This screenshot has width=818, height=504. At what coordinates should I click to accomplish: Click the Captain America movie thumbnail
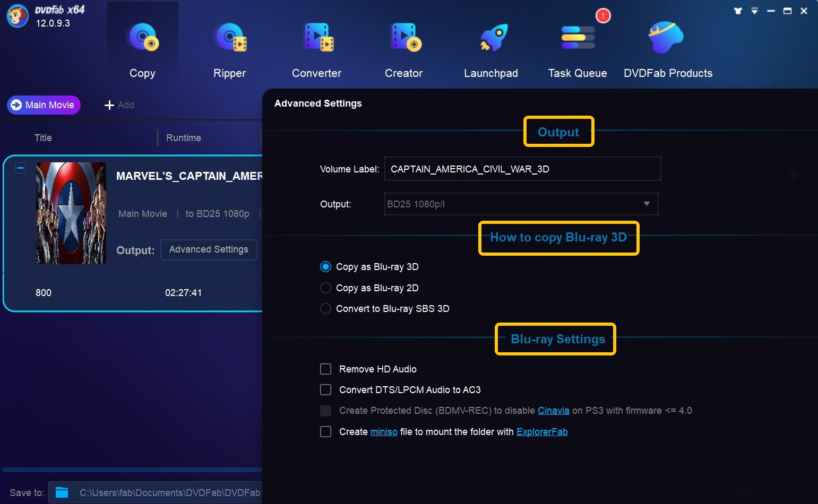[x=71, y=213]
